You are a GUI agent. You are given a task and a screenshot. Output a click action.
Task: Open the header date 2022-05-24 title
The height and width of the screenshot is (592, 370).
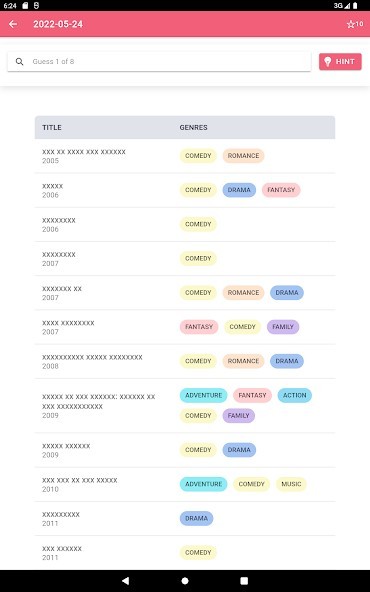[x=58, y=24]
